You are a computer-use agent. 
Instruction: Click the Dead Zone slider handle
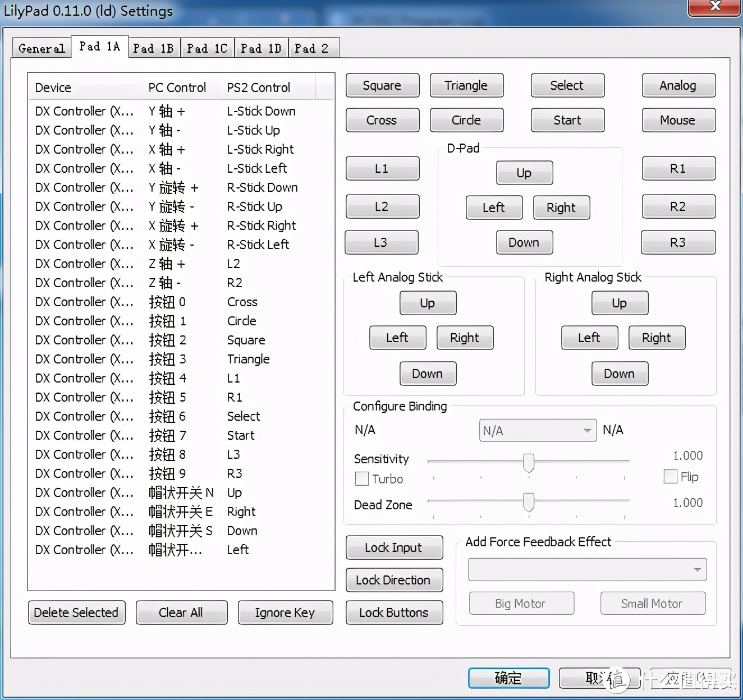point(528,502)
